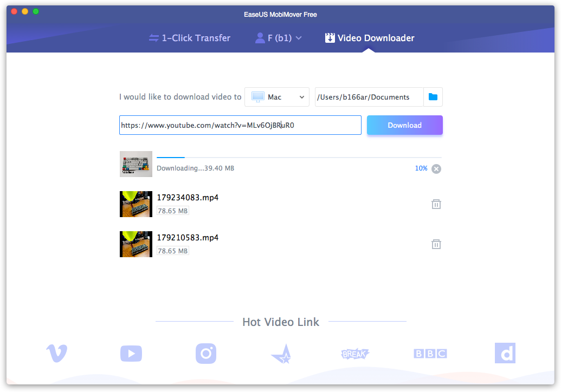Click the 1-Click Transfer arrows icon
Viewport: 561px width, 392px height.
click(154, 38)
